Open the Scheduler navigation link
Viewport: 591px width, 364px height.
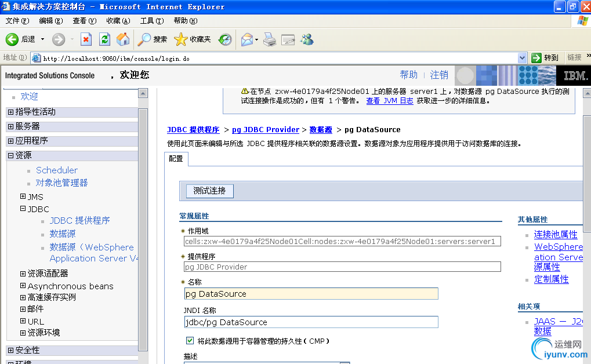coord(57,170)
